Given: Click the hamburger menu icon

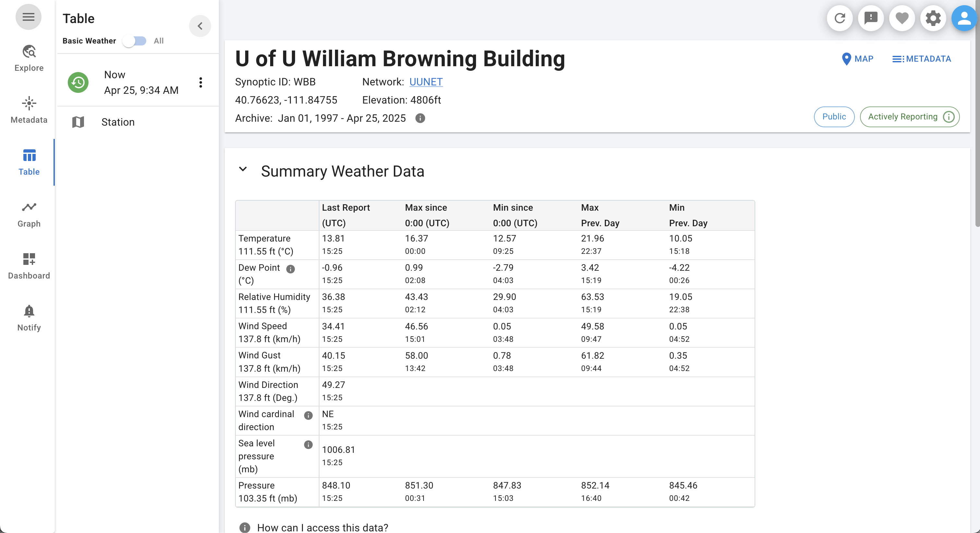Looking at the screenshot, I should [29, 17].
